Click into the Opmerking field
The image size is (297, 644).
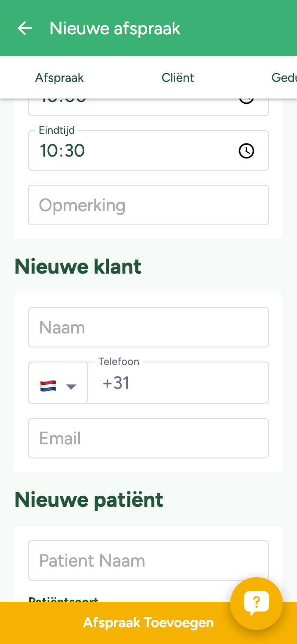(148, 205)
